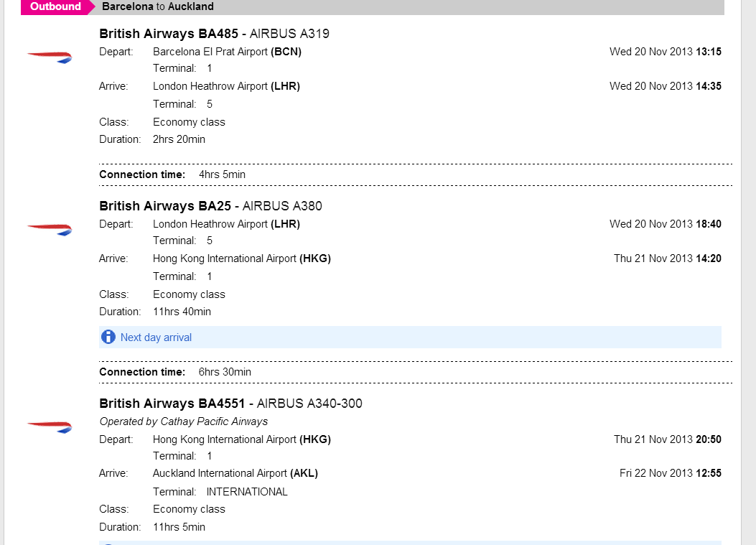756x545 pixels.
Task: Click the Fri 22 Nov 12:55 arrival time
Action: click(670, 473)
